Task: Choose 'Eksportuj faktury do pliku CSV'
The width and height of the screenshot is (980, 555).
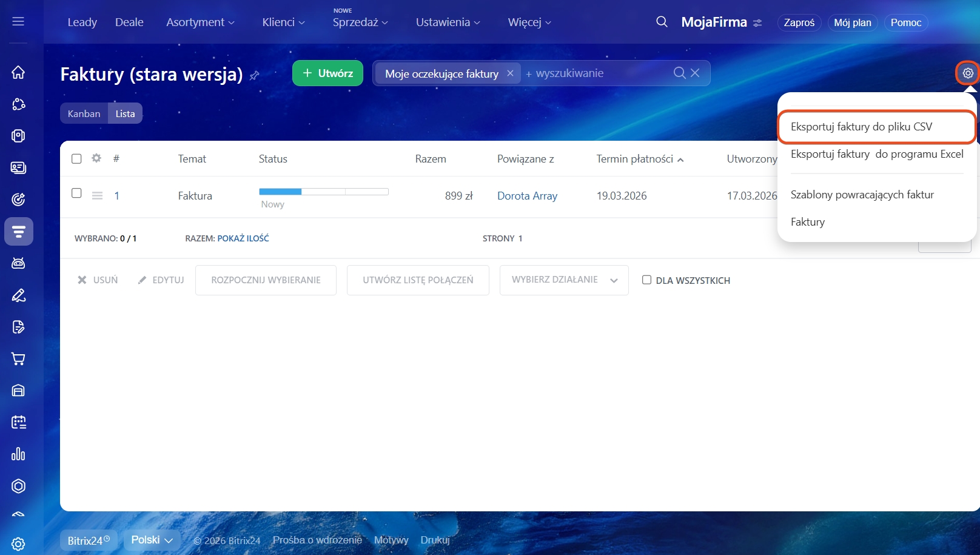Action: [x=861, y=127]
